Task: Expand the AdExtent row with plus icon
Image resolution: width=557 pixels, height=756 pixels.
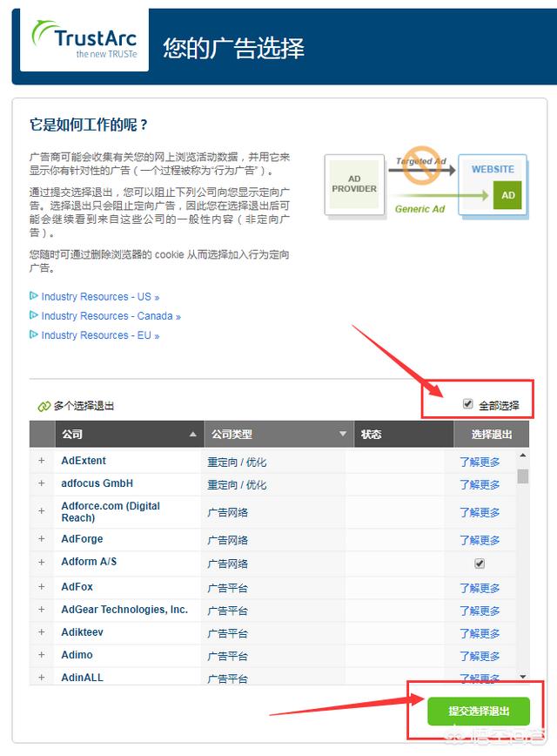Action: pyautogui.click(x=41, y=461)
